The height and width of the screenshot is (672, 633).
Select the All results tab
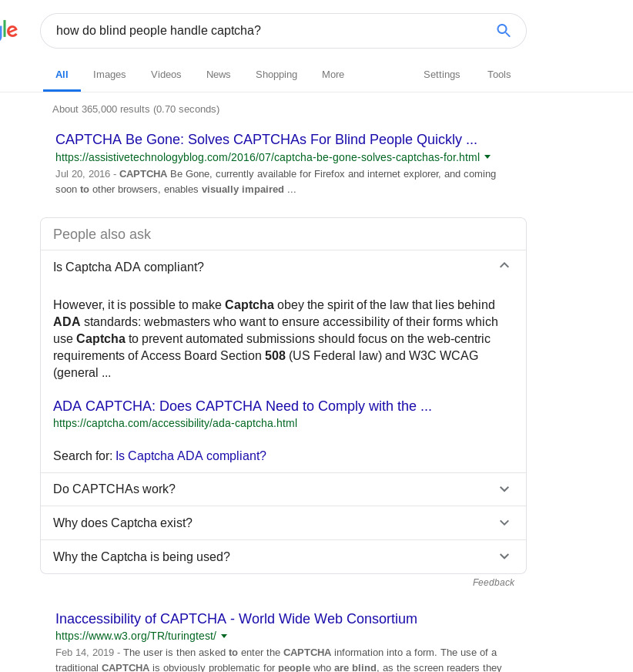tap(62, 75)
